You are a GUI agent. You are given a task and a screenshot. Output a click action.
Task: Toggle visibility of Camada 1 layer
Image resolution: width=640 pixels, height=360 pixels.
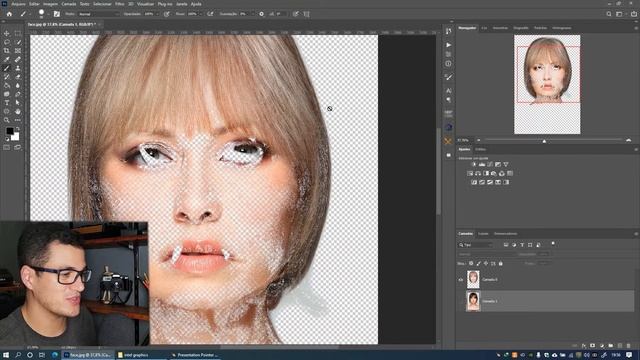point(461,301)
